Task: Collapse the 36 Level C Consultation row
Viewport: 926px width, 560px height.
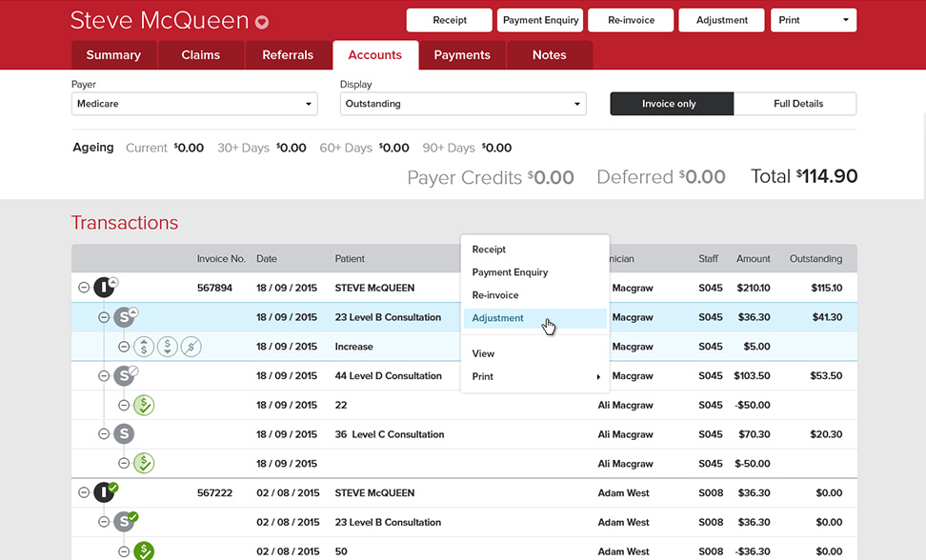Action: tap(104, 434)
